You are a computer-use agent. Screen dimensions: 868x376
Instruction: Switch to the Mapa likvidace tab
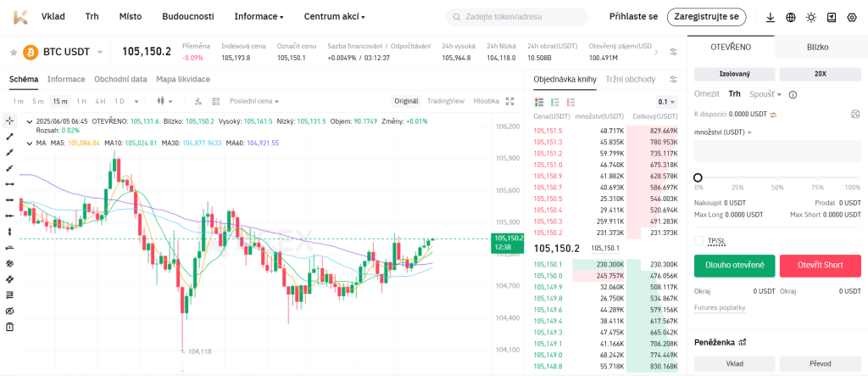182,79
